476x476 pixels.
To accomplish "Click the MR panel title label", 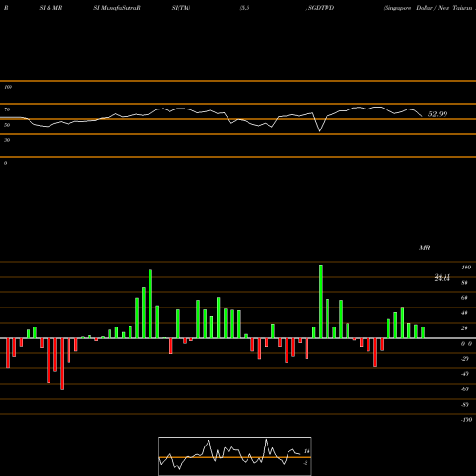I will pyautogui.click(x=425, y=248).
